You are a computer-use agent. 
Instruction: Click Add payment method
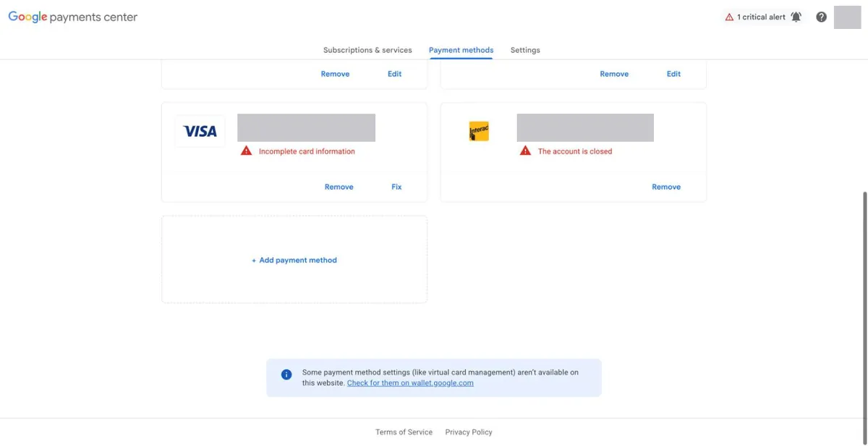(294, 260)
